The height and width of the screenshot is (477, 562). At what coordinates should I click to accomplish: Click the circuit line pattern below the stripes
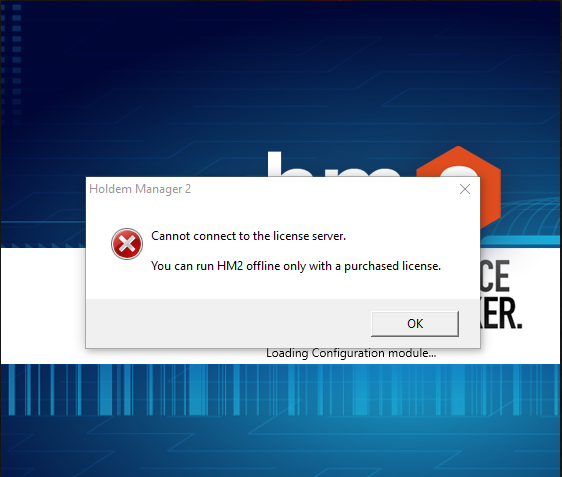pos(281,446)
